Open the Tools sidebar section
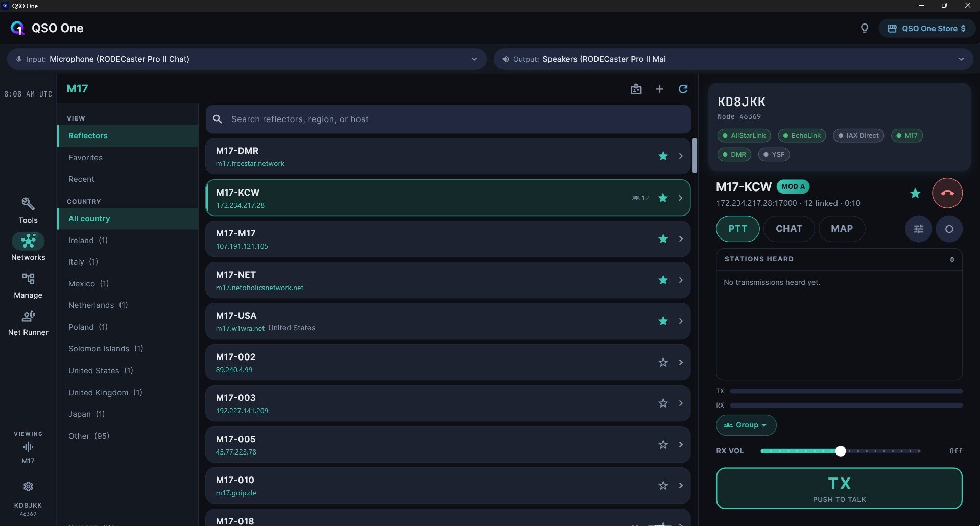 tap(28, 210)
